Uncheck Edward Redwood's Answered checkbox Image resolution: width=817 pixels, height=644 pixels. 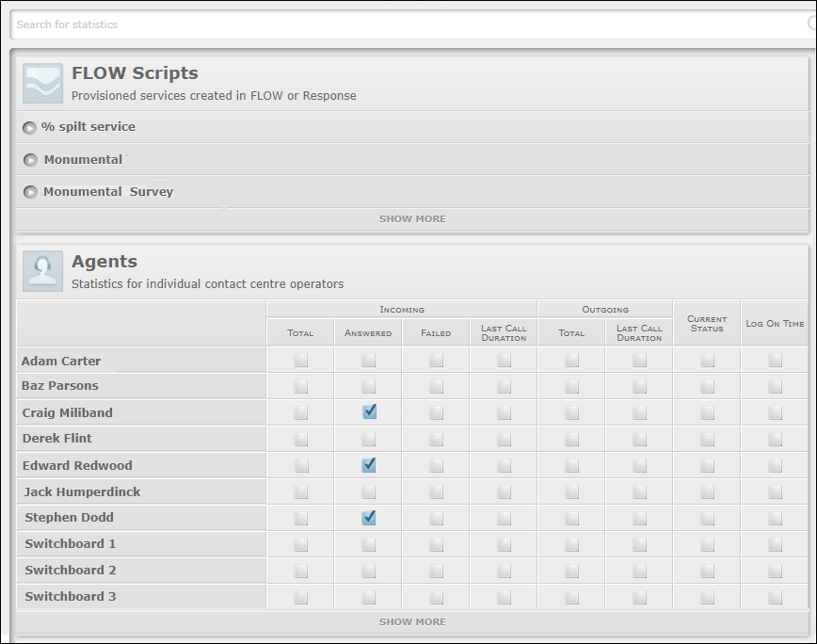369,464
